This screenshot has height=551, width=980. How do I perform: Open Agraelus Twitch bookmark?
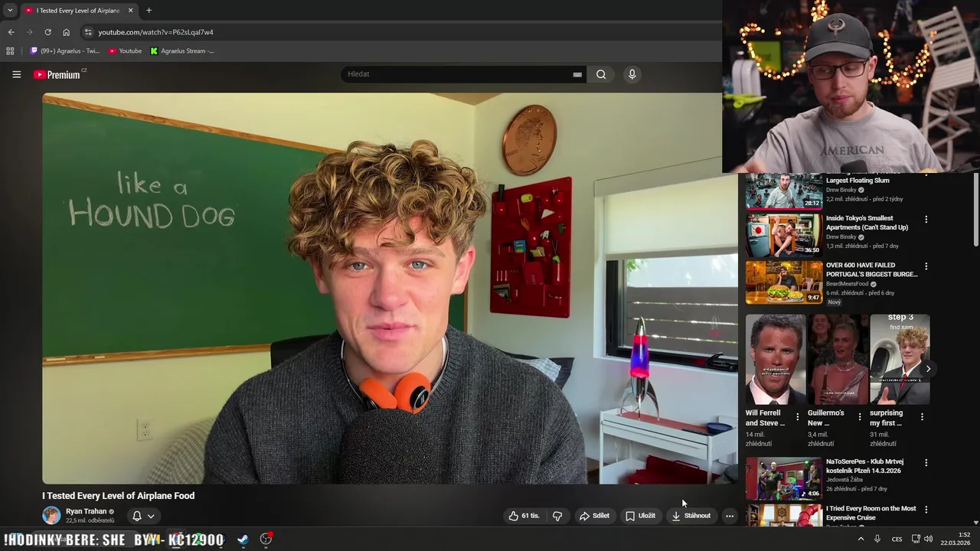point(65,51)
